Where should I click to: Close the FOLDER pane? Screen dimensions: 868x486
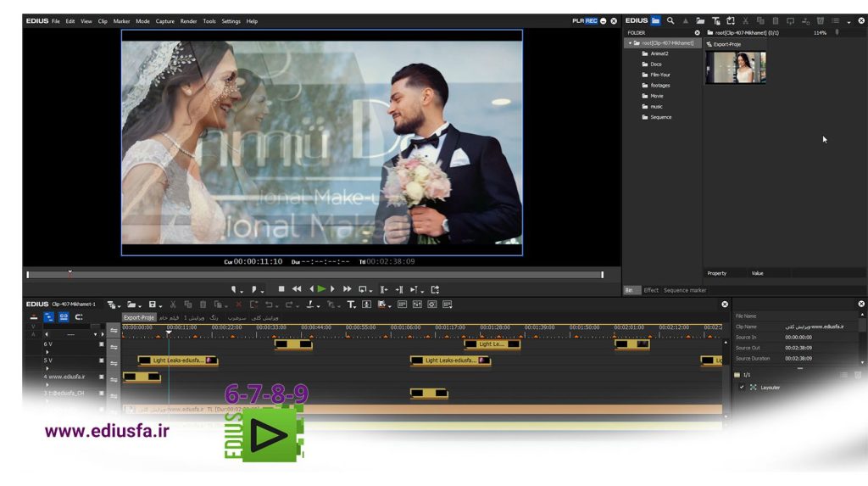(697, 33)
